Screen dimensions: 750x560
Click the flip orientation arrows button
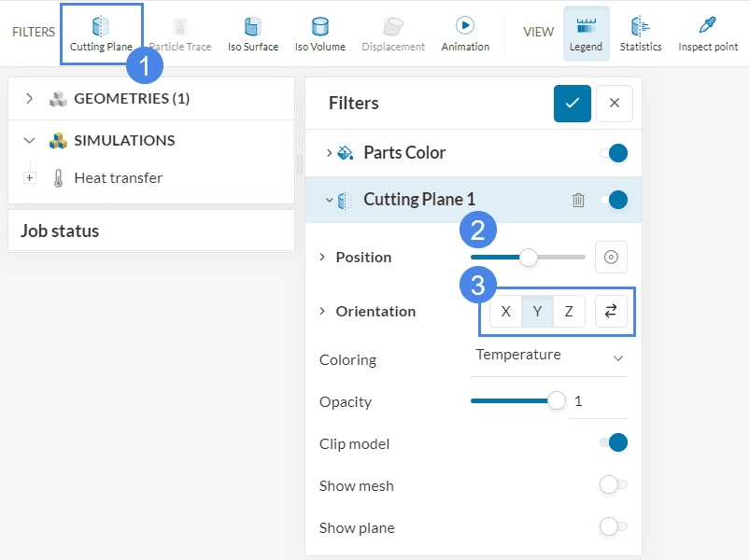coord(611,312)
